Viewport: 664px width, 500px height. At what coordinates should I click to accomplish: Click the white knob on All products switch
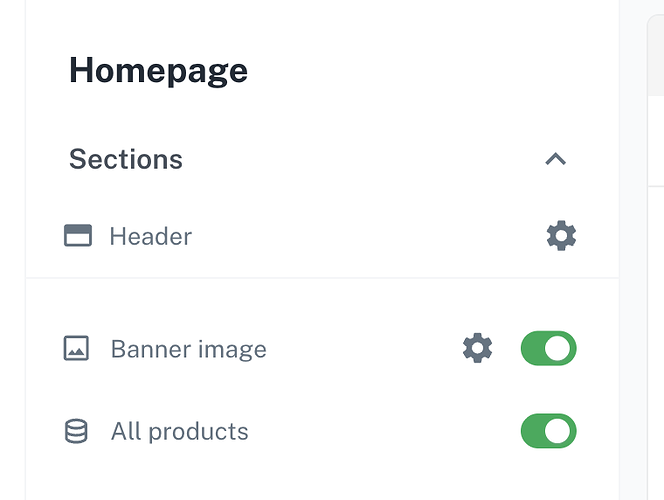coord(559,431)
